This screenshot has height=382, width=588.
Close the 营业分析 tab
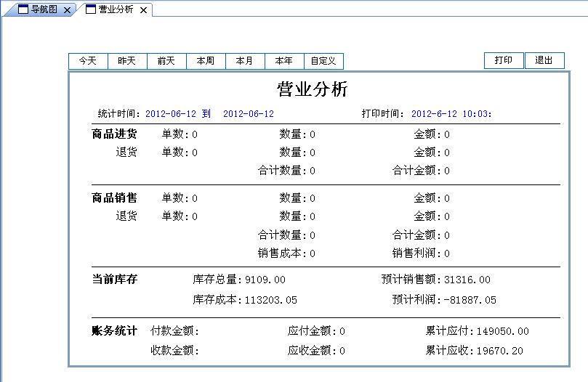point(143,10)
